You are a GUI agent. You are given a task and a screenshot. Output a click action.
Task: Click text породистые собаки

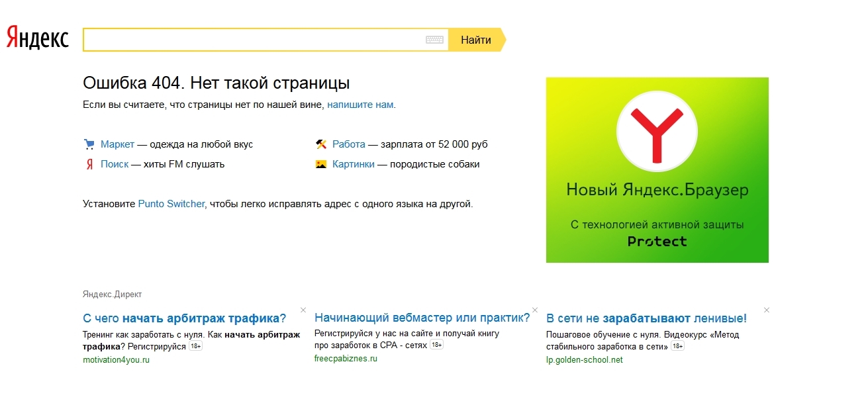coord(435,164)
